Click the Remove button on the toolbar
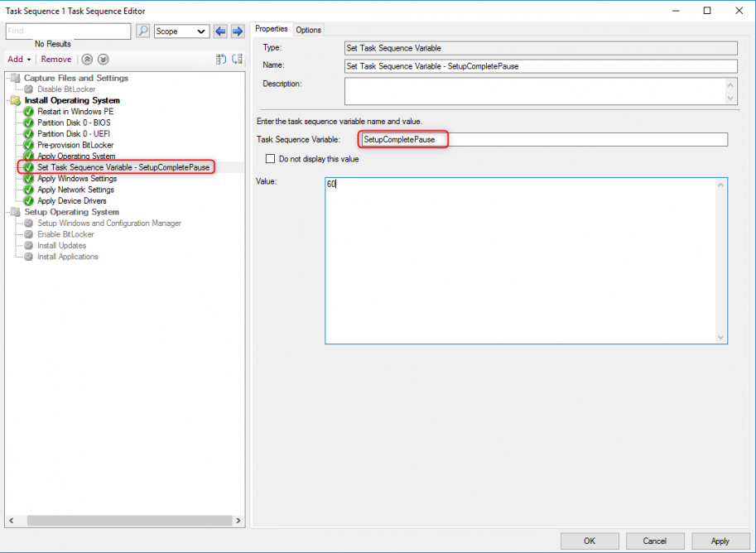The image size is (756, 553). (x=55, y=59)
